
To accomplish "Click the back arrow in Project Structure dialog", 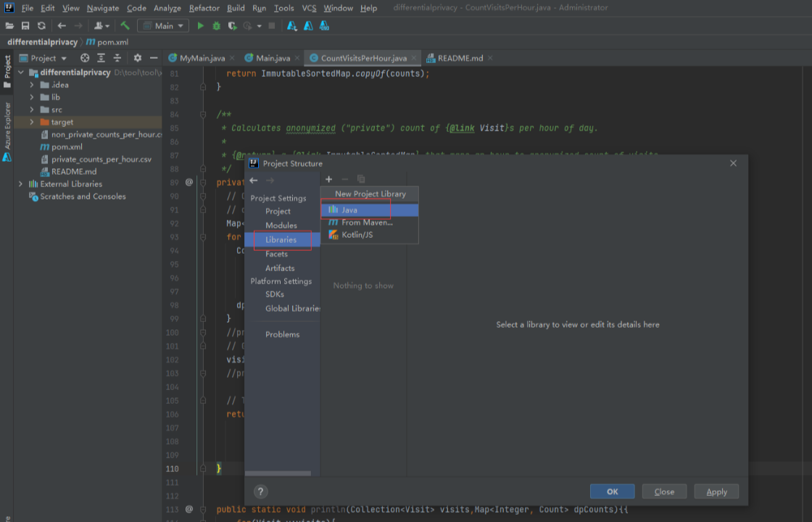I will click(254, 181).
